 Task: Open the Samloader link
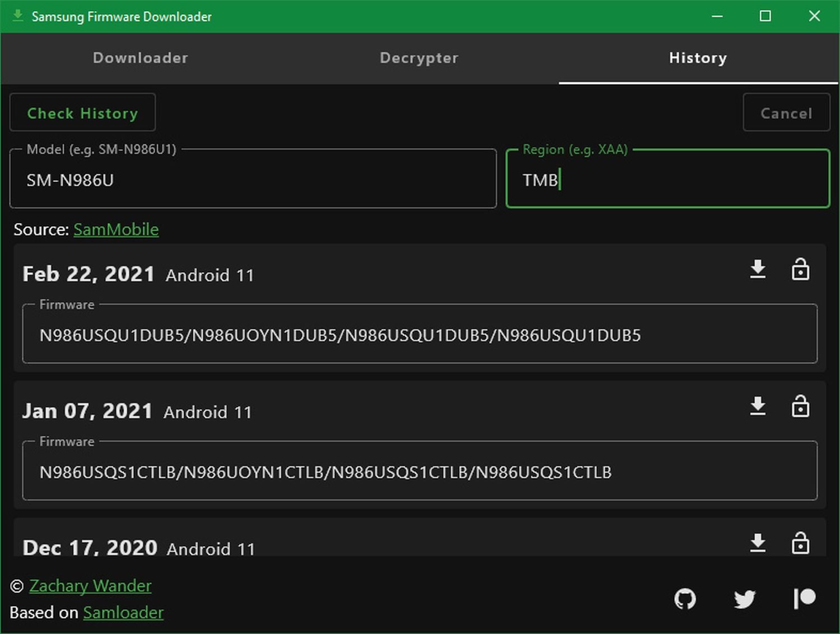[123, 613]
